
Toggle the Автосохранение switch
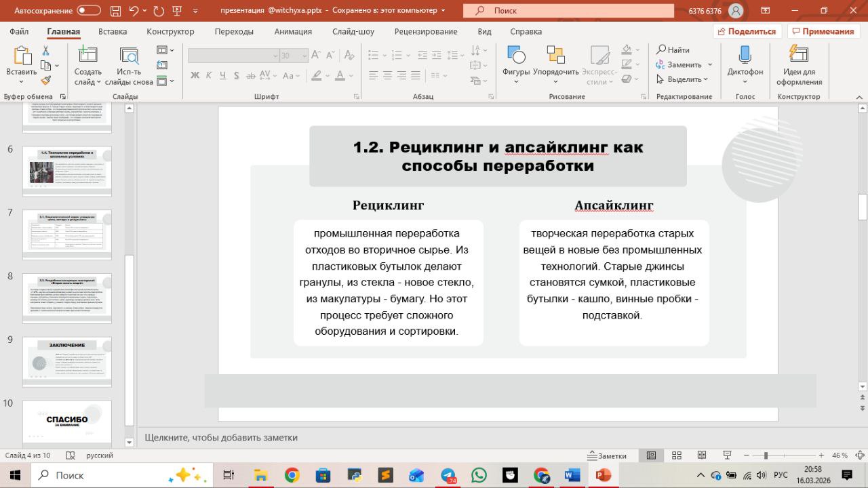pyautogui.click(x=89, y=10)
